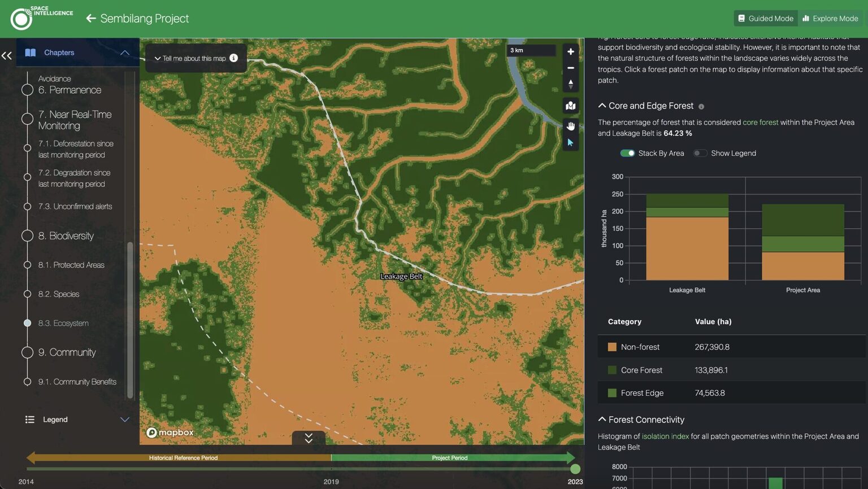Click the Core Forest dark green swatch
This screenshot has width=868, height=489.
[x=612, y=370]
